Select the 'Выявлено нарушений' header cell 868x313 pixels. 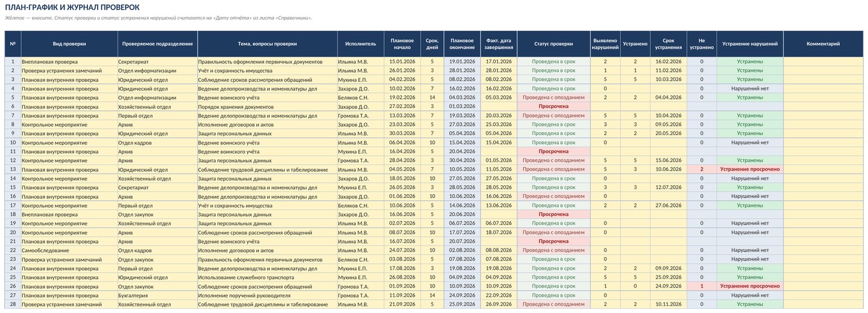605,44
